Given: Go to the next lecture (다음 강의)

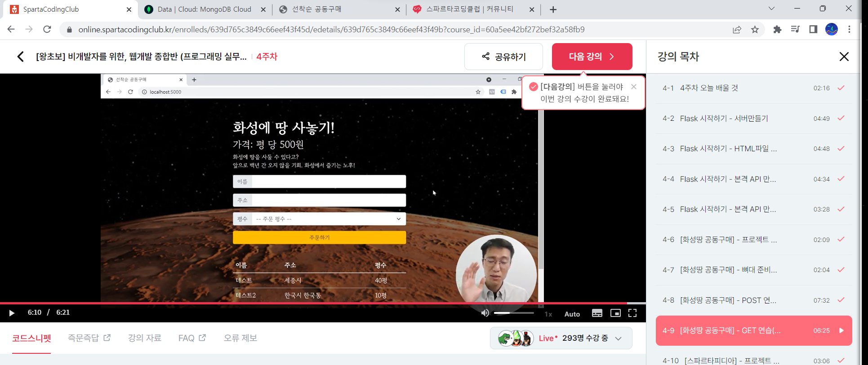Looking at the screenshot, I should click(x=592, y=57).
